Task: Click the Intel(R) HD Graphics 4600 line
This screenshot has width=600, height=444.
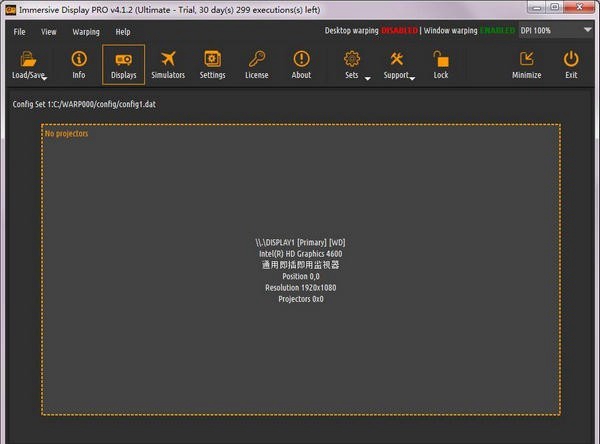Action: 300,254
